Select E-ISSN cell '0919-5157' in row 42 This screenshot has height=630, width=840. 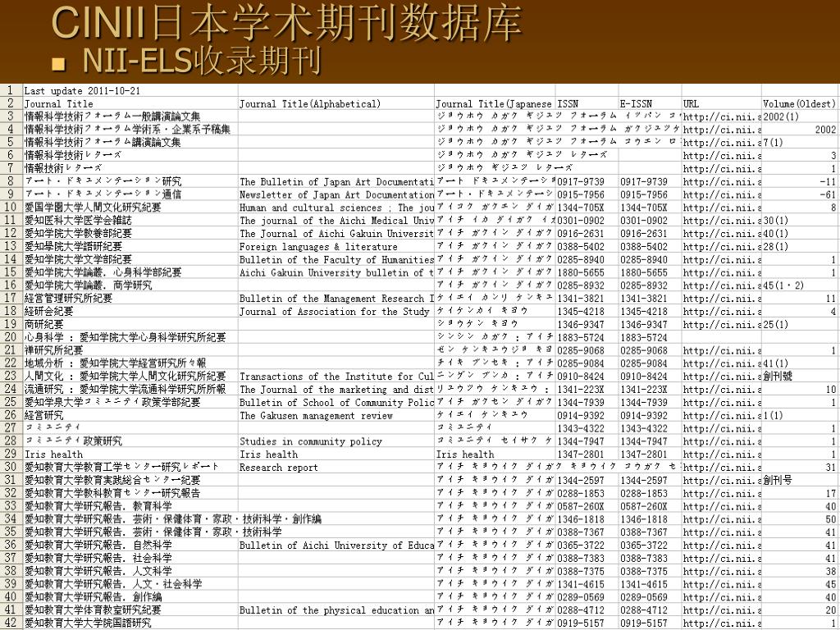(650, 623)
